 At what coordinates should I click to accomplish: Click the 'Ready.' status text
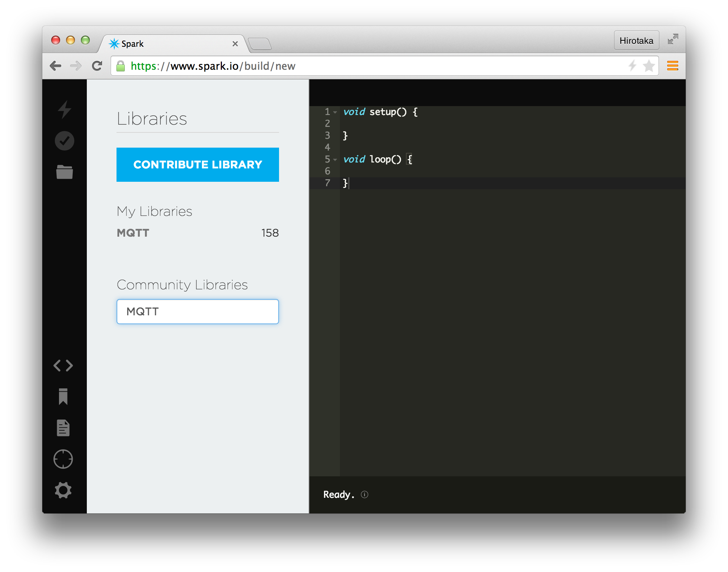[x=339, y=494]
